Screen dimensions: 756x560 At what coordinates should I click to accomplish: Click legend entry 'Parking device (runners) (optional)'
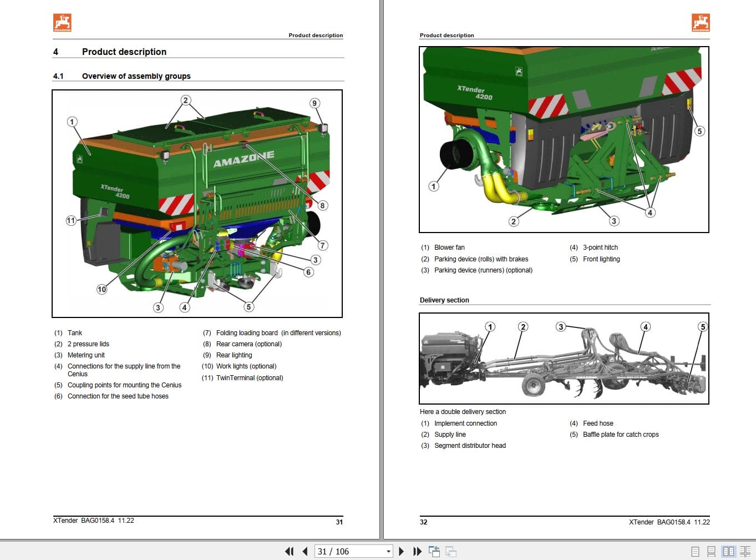[x=483, y=270]
